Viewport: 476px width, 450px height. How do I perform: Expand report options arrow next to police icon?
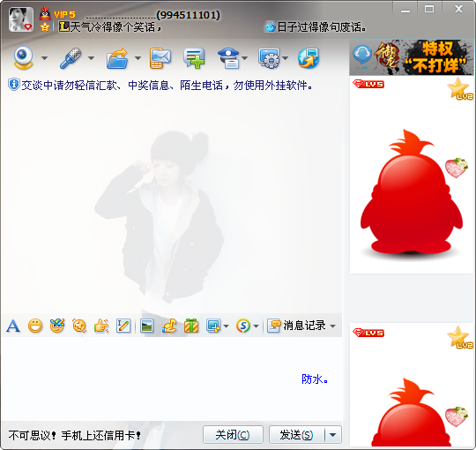245,58
